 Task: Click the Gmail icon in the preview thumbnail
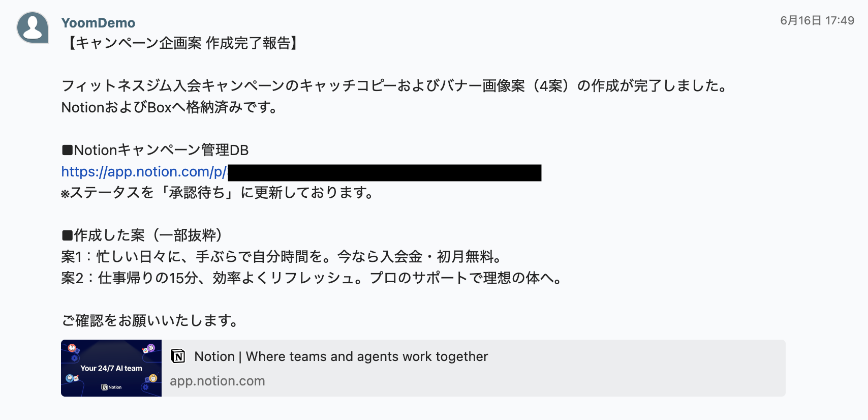[x=76, y=378]
